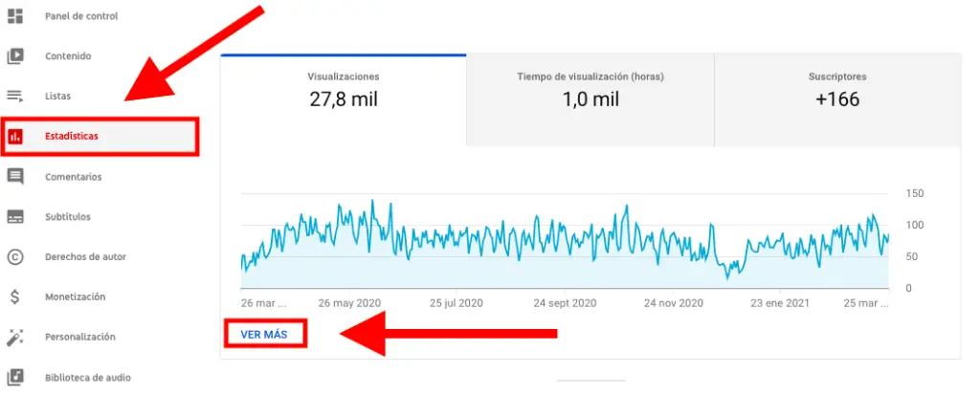
Task: Click the Personalización magic wand icon
Action: coord(15,337)
